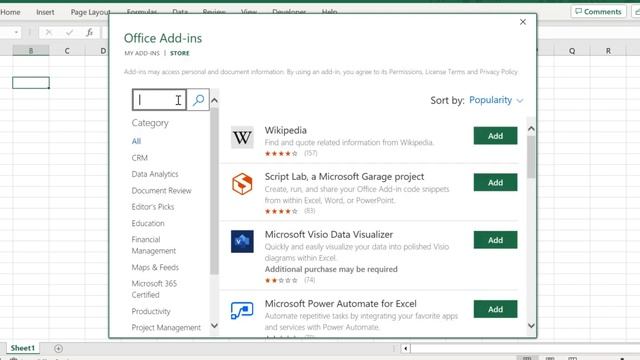The width and height of the screenshot is (640, 360).
Task: Select the Financial Management category
Action: [153, 245]
